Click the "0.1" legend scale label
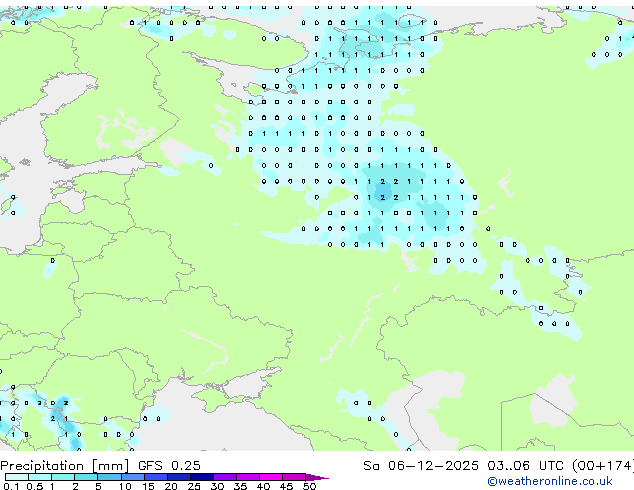Screen dimensions: 634x490 pos(11,486)
